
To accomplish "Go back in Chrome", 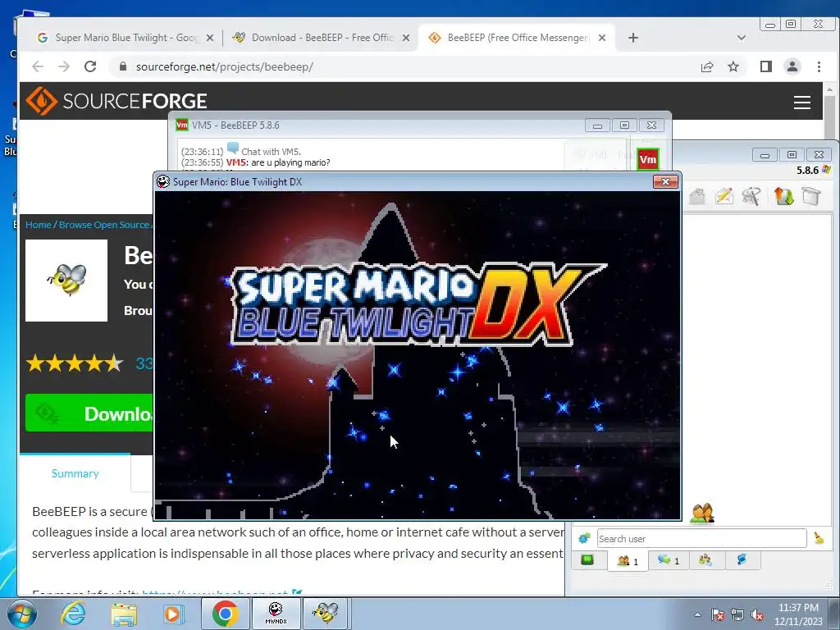I will click(38, 66).
